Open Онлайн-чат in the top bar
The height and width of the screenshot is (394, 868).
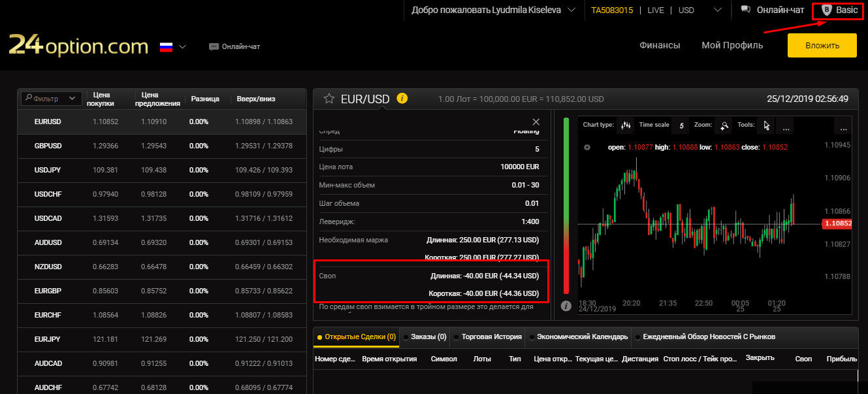point(773,10)
